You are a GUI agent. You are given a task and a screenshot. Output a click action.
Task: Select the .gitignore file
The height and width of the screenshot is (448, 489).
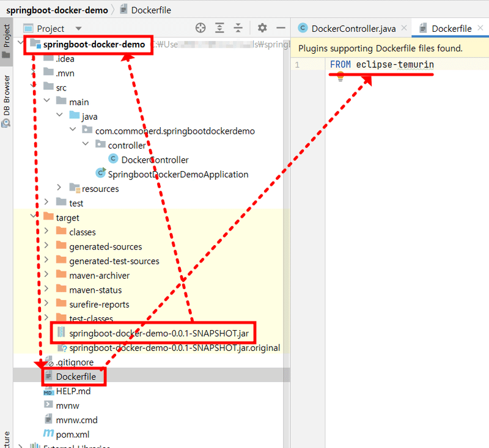[x=75, y=362]
